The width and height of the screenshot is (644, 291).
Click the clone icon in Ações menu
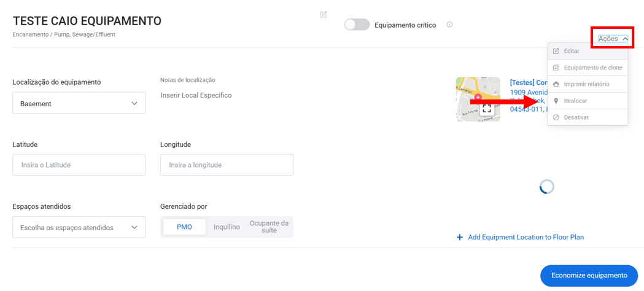tap(556, 68)
